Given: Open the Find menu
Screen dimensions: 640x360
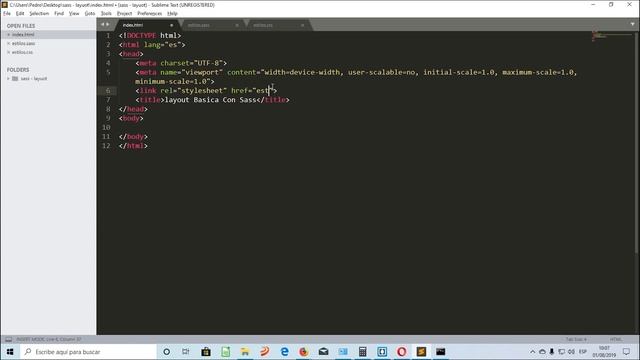Looking at the screenshot, I should coord(59,13).
